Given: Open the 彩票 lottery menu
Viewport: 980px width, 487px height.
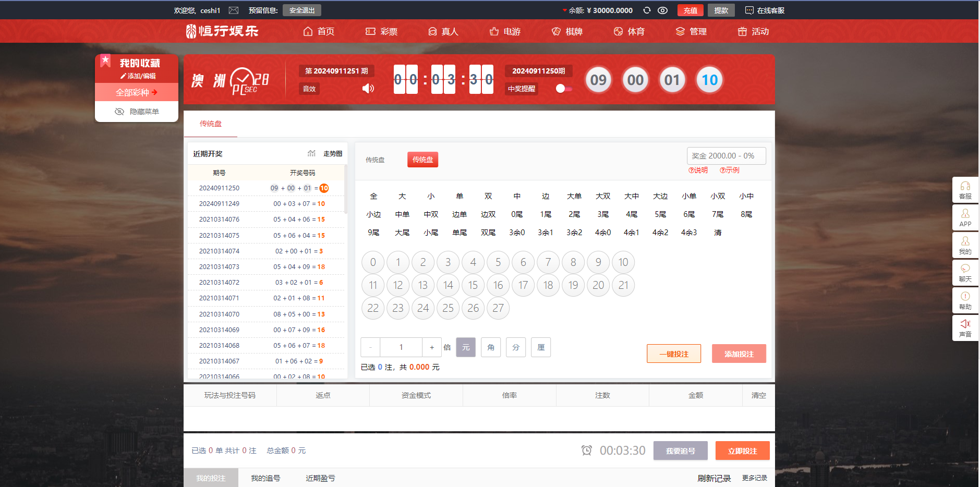Looking at the screenshot, I should pyautogui.click(x=382, y=32).
